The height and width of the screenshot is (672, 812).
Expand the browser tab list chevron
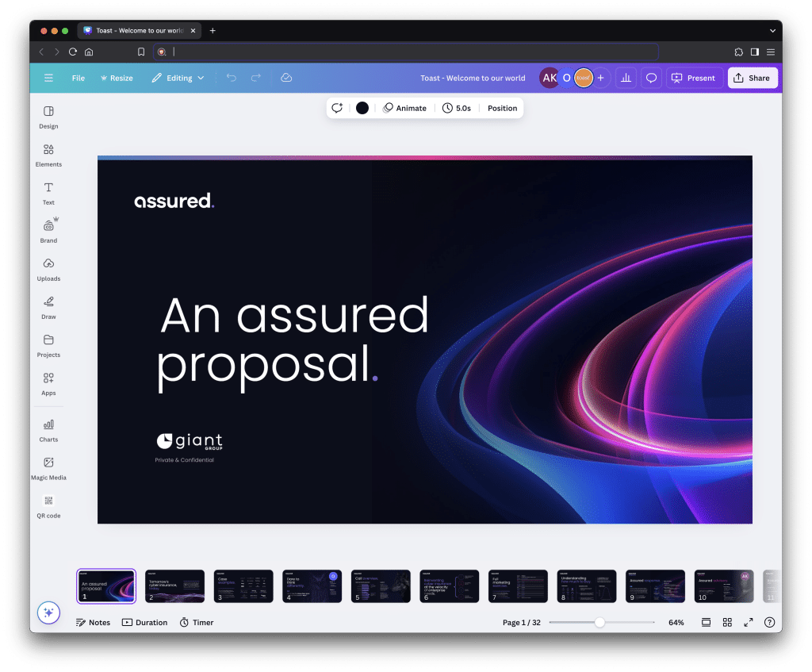point(772,30)
